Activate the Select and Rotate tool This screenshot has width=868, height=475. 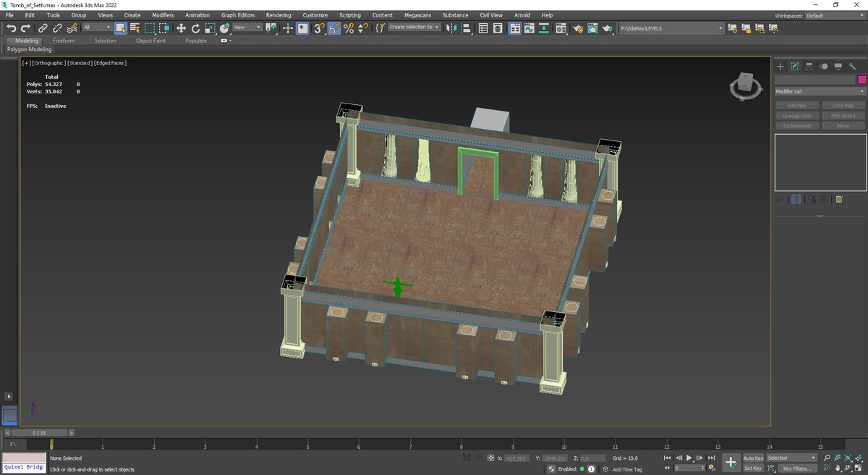[x=195, y=28]
